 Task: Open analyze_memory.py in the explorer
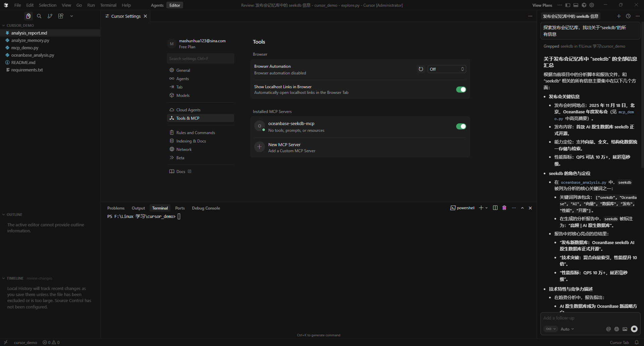tap(30, 40)
